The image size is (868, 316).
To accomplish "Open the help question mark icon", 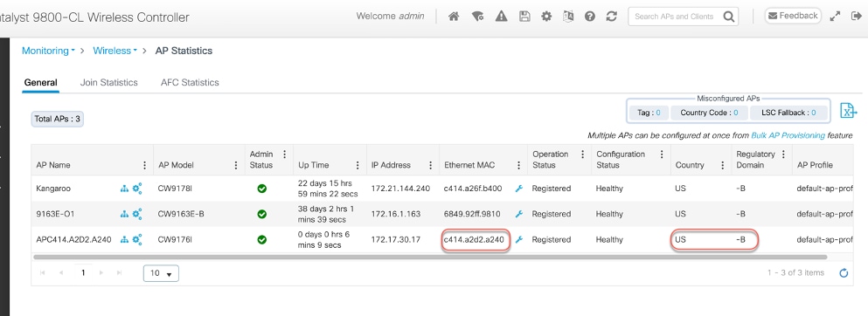I will tap(589, 17).
